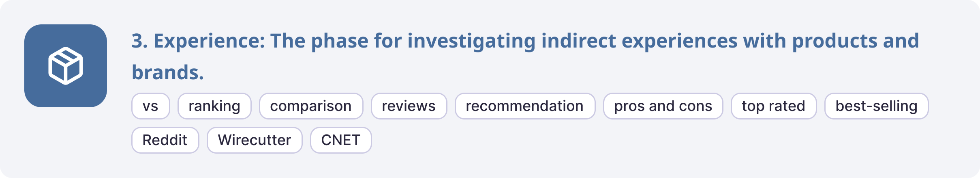Click the 'CNET' source chip

[x=341, y=140]
